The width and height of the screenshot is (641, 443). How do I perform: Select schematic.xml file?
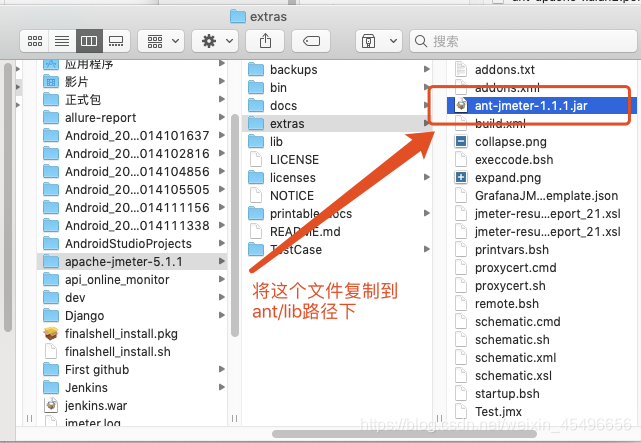[x=542, y=357]
